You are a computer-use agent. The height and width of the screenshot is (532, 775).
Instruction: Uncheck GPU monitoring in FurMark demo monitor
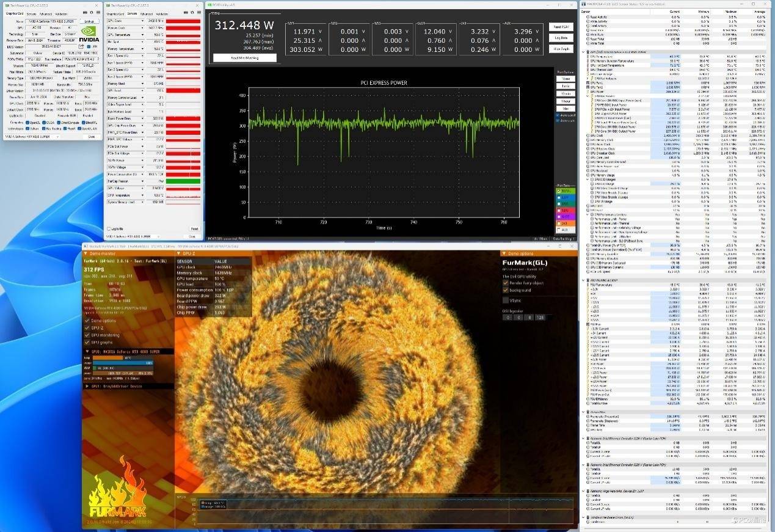tap(87, 335)
